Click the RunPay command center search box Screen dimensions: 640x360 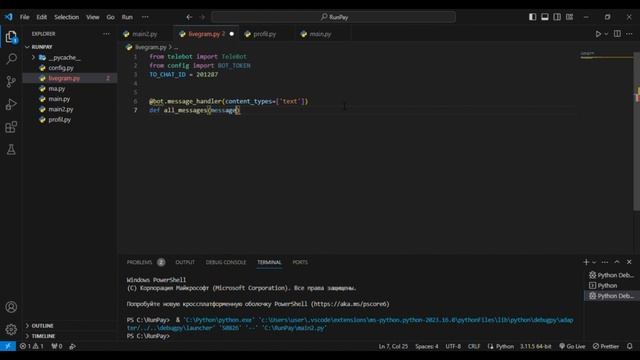click(x=333, y=17)
